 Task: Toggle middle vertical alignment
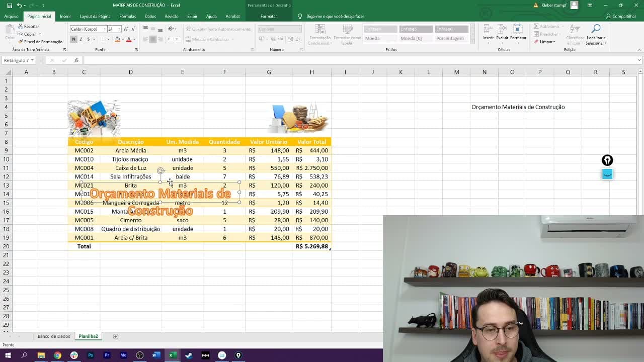[153, 29]
